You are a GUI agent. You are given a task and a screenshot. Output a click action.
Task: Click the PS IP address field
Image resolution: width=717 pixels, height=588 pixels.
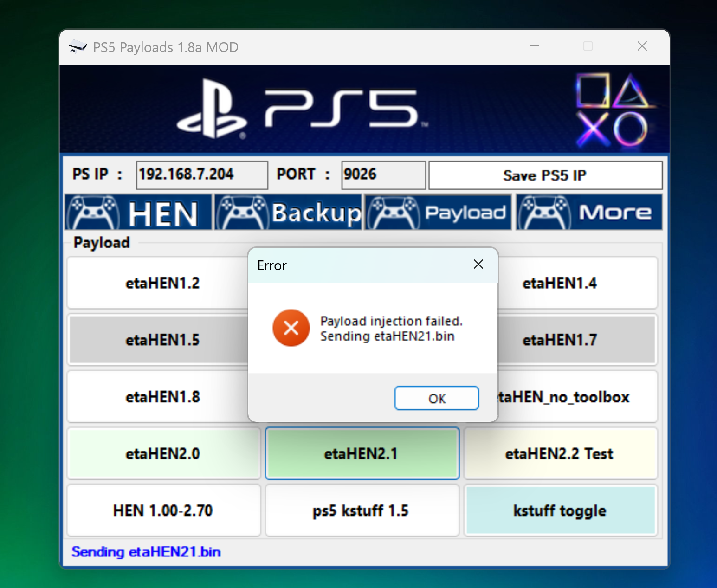pyautogui.click(x=202, y=175)
